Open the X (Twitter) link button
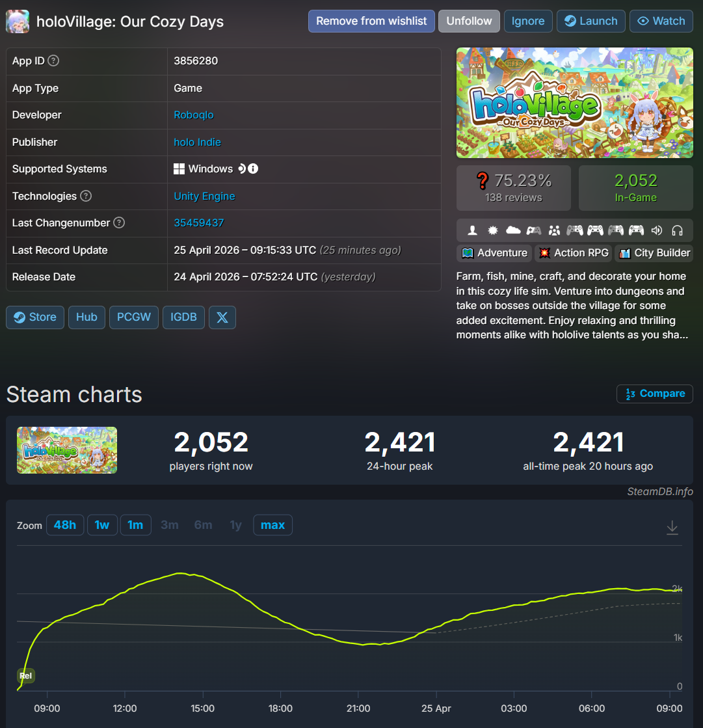 tap(222, 317)
